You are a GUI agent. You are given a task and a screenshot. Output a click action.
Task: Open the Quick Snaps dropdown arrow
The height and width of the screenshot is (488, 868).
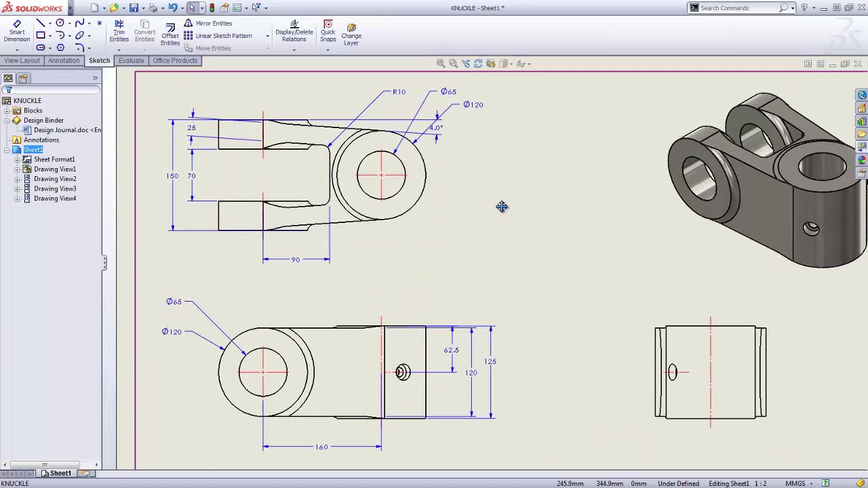[328, 49]
